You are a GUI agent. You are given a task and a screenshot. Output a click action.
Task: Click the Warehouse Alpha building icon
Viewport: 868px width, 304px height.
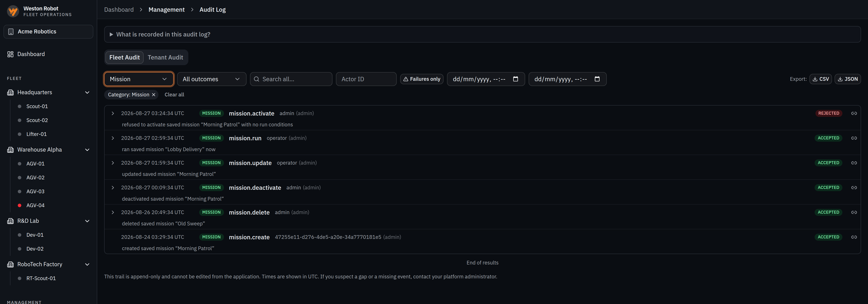coord(10,150)
